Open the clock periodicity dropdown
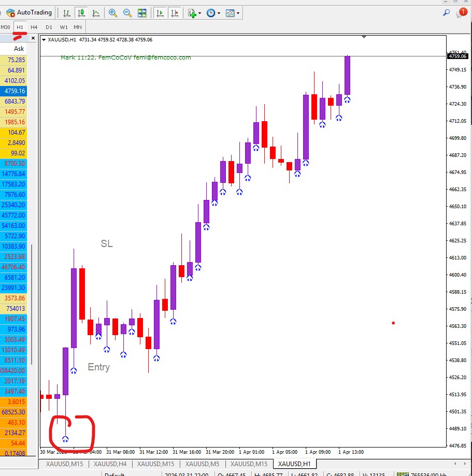 click(213, 13)
